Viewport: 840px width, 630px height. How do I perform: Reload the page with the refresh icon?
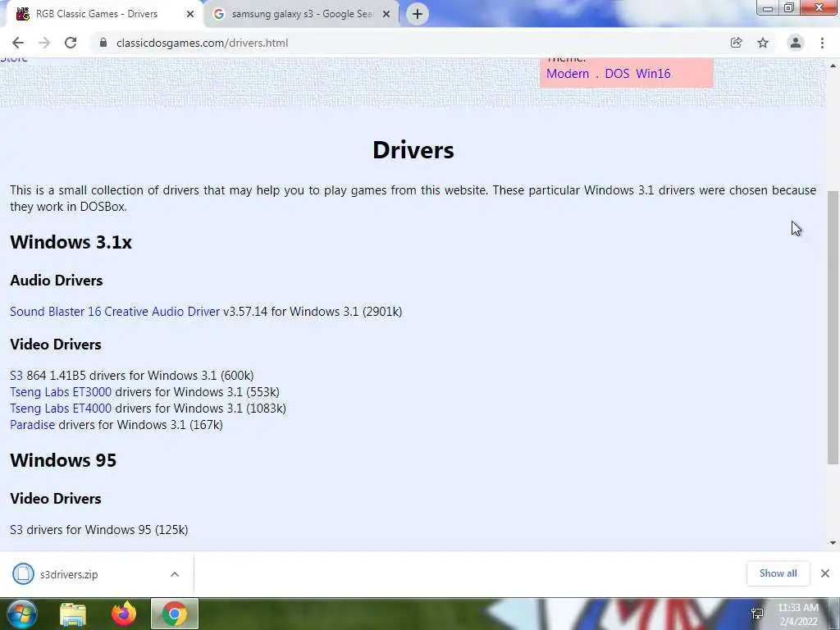(71, 43)
